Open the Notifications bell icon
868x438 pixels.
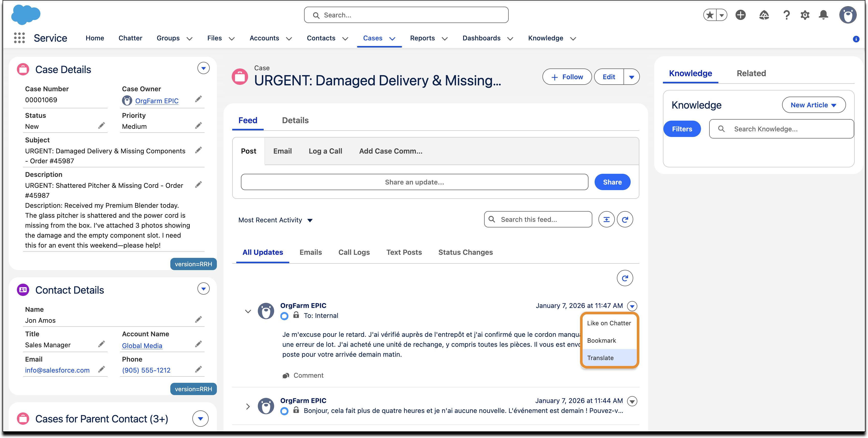pyautogui.click(x=824, y=15)
